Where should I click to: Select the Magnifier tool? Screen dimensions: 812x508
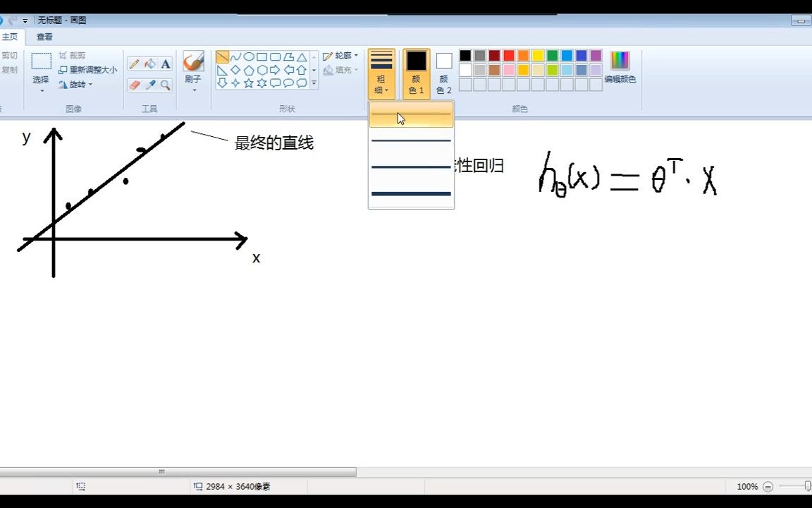(x=165, y=85)
